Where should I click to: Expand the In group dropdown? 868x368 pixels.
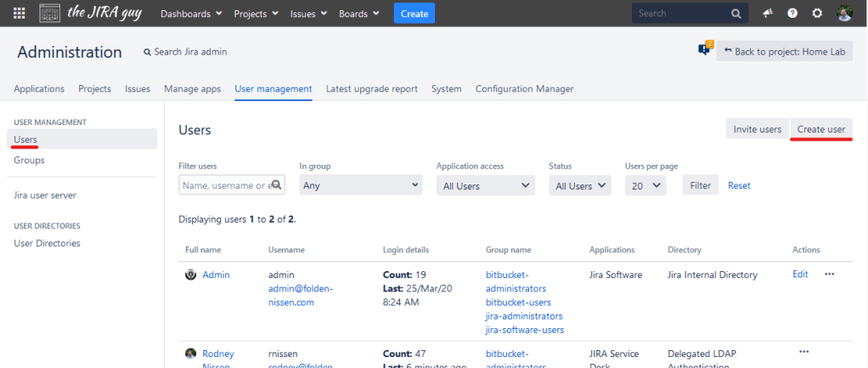coord(361,185)
